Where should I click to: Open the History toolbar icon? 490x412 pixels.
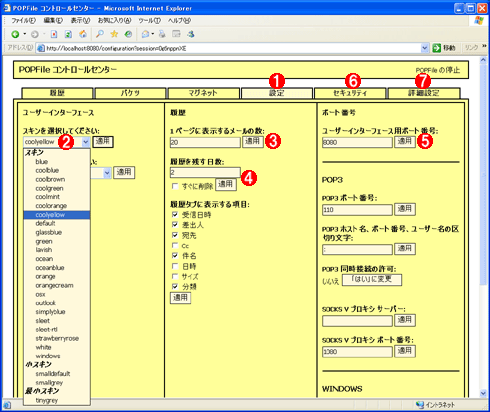(128, 34)
